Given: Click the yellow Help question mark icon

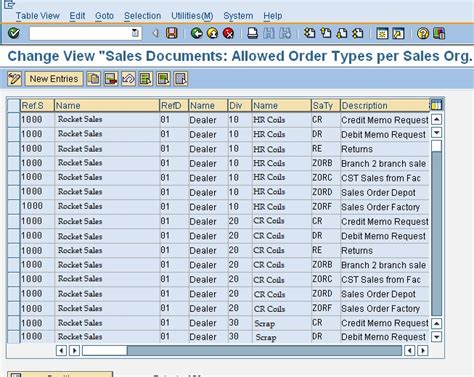Looking at the screenshot, I should [x=423, y=33].
